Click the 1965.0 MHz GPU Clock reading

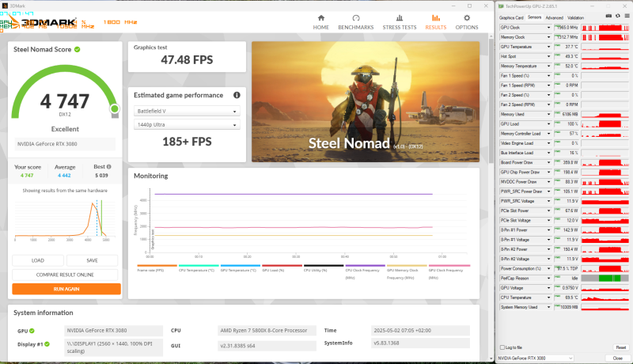pyautogui.click(x=568, y=28)
